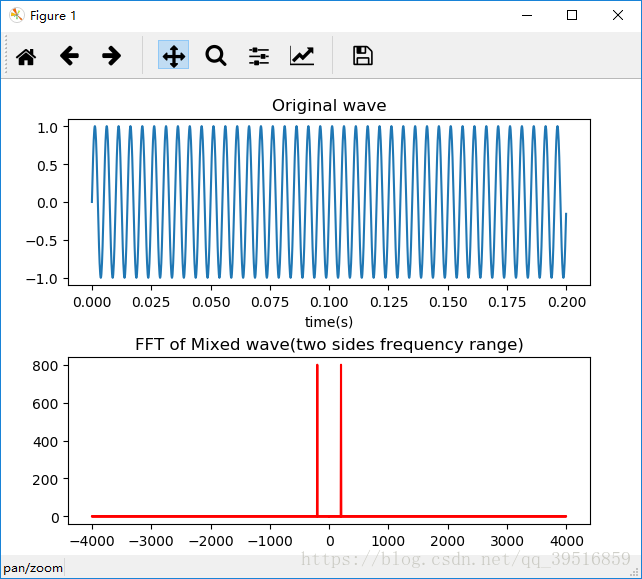Grab the toolbar's dotted drag handle
This screenshot has height=579, width=642.
click(x=6, y=55)
